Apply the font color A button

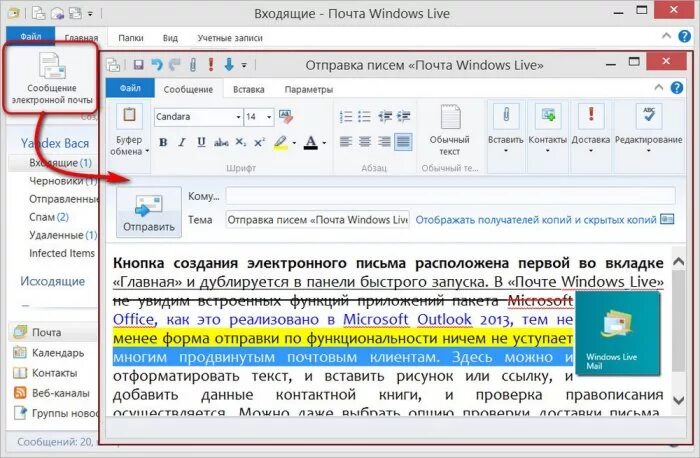coord(311,143)
